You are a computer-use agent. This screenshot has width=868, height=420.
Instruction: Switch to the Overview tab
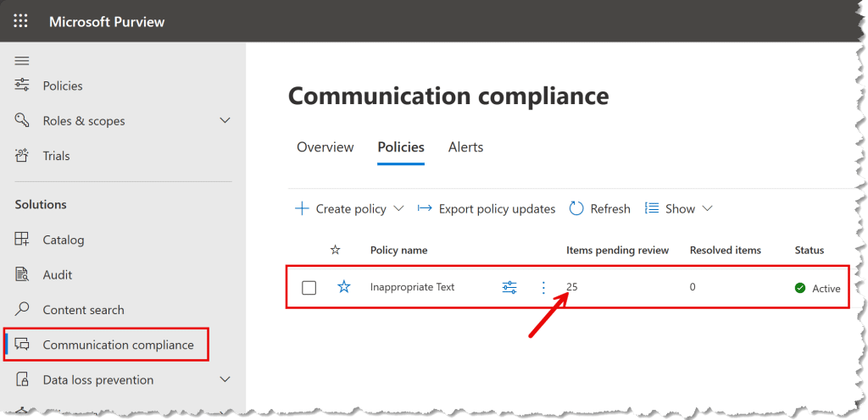[x=325, y=147]
